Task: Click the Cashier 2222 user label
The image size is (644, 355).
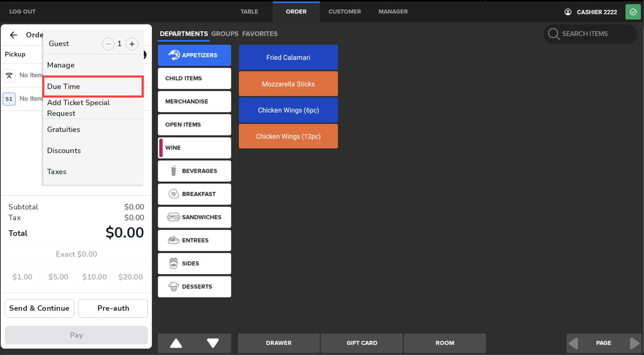Action: click(597, 12)
